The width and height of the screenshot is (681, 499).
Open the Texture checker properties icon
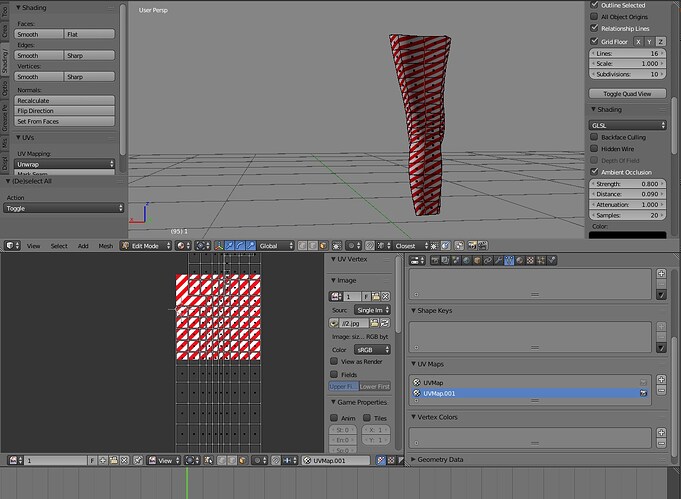530,261
